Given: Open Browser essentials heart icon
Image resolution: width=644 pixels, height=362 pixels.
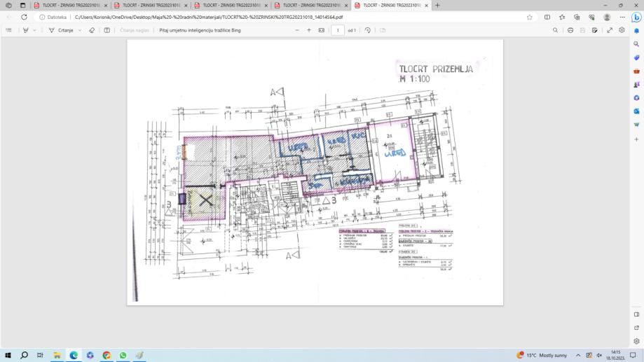Looking at the screenshot, I should tap(591, 18).
